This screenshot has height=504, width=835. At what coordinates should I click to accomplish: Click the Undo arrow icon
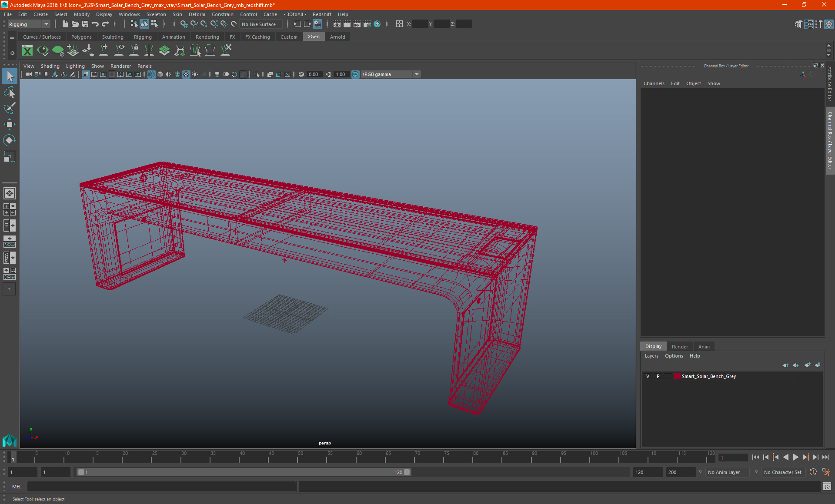95,24
